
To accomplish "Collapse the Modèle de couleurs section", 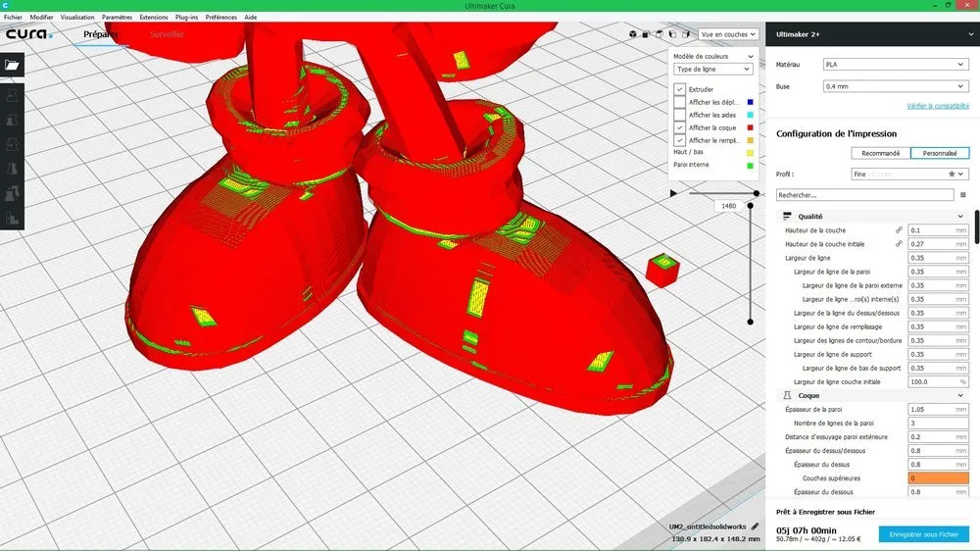I will 751,56.
